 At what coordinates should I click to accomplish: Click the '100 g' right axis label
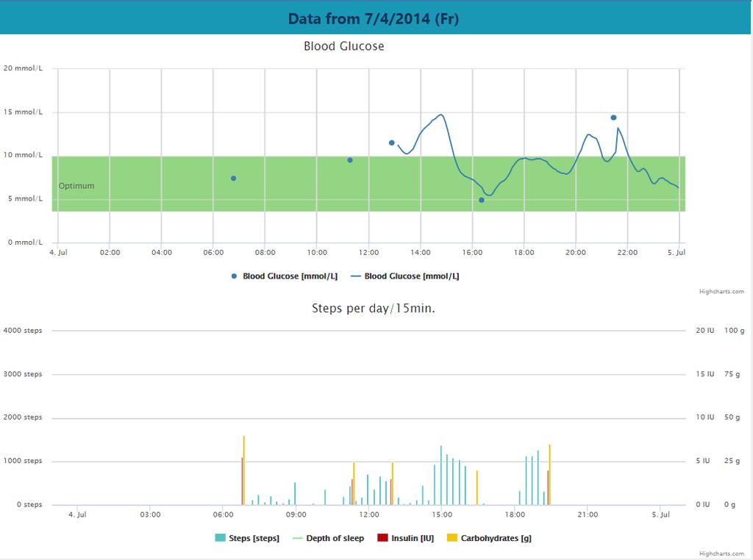(x=735, y=331)
